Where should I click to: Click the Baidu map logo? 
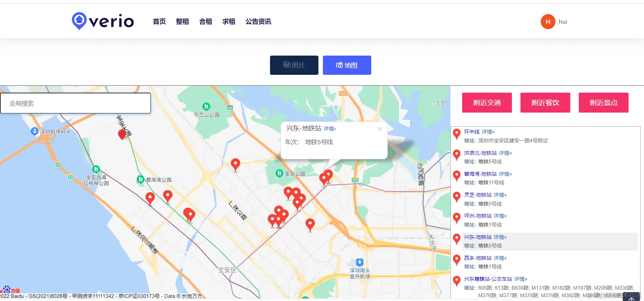click(x=10, y=289)
